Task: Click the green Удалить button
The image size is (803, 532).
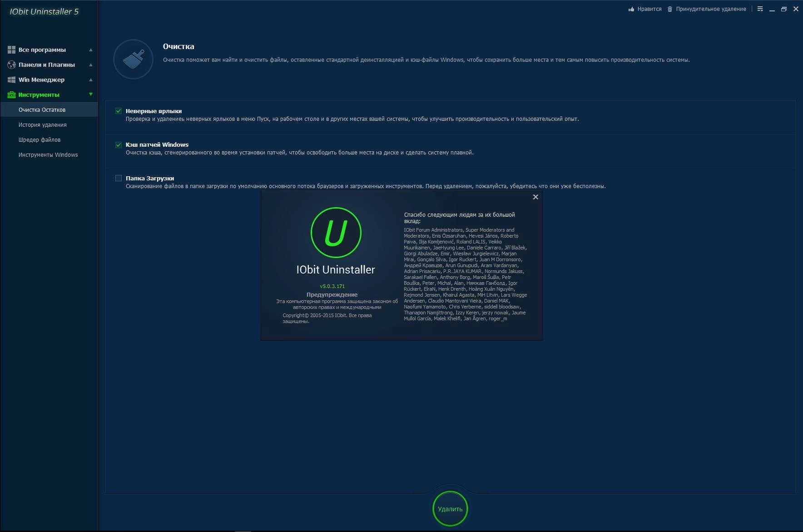Action: (x=450, y=509)
